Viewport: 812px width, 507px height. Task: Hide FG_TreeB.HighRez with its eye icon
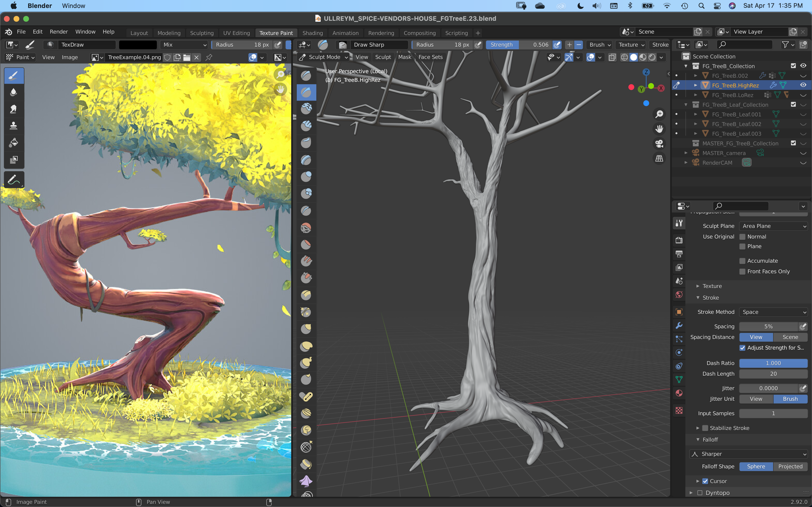pyautogui.click(x=803, y=85)
